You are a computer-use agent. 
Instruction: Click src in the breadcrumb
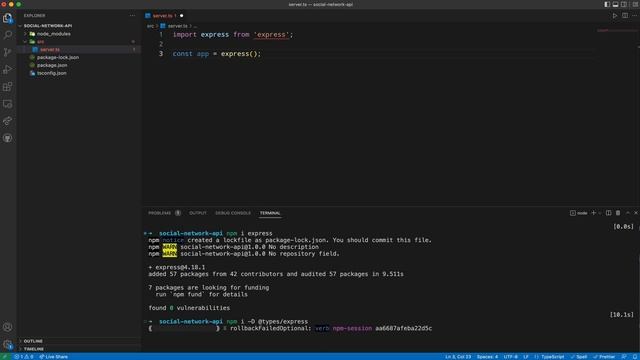pos(150,26)
